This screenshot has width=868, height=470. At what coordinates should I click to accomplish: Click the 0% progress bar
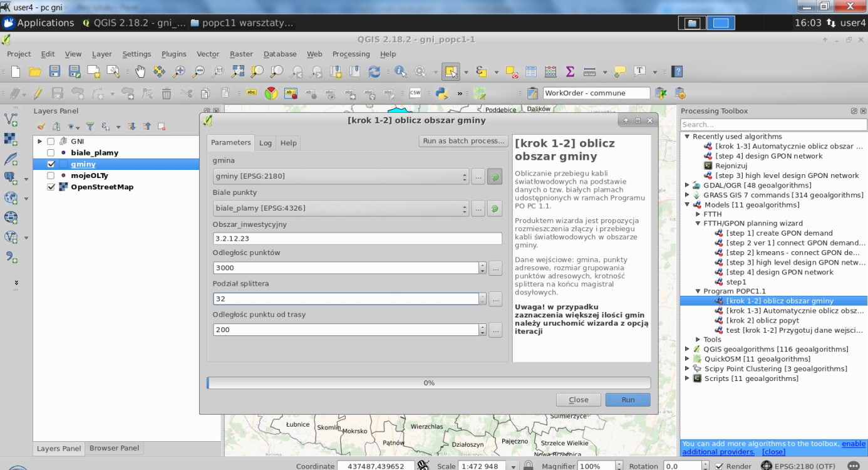[x=428, y=383]
